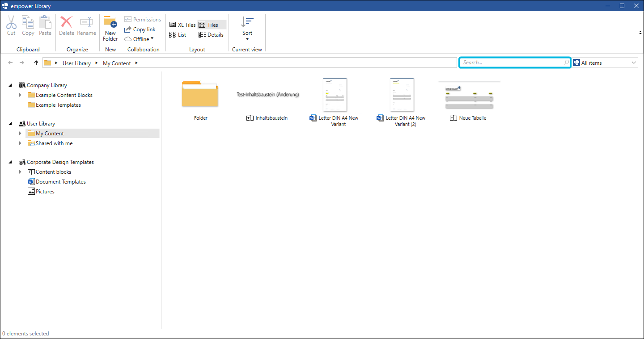The height and width of the screenshot is (339, 644).
Task: Click the Word icon beside Document Templates
Action: tap(31, 182)
